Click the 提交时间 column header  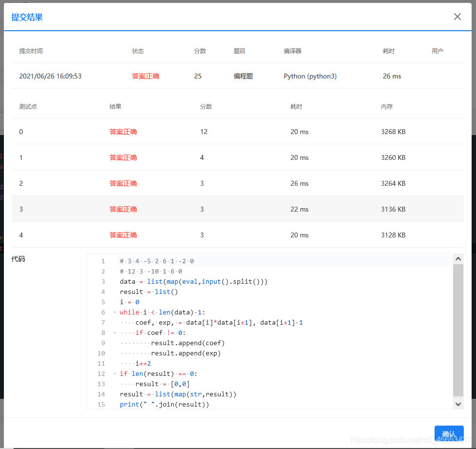click(x=31, y=51)
